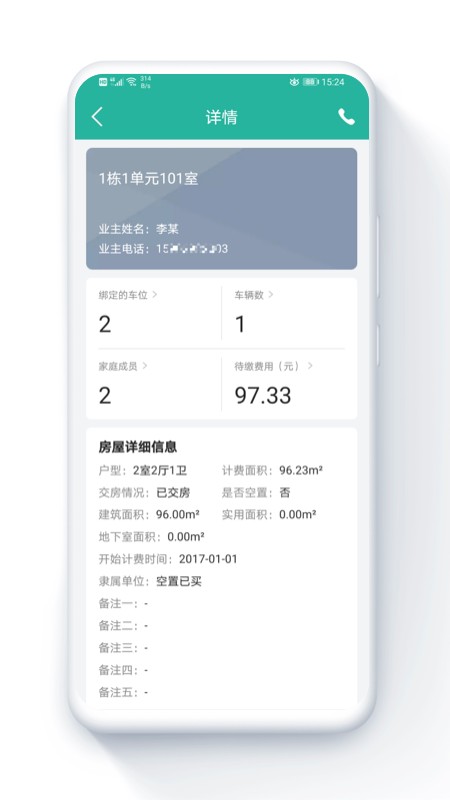Open the bound parking spaces count 2
The image size is (450, 800).
click(105, 324)
